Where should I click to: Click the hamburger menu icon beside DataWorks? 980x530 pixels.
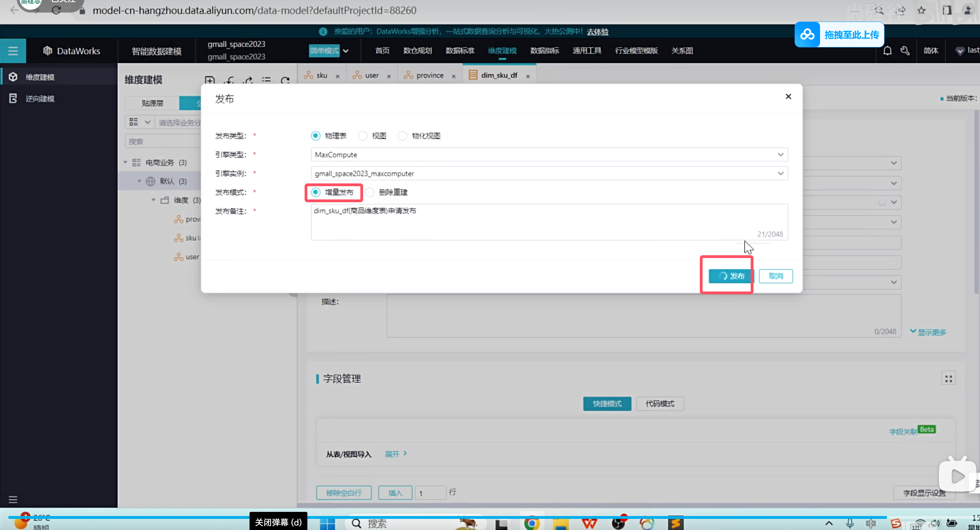13,51
